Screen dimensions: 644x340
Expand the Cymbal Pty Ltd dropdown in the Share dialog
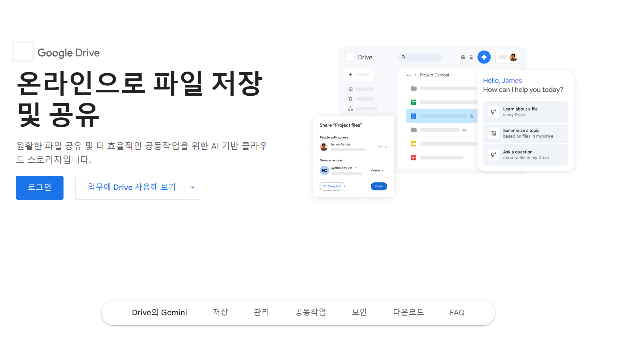coord(356,168)
